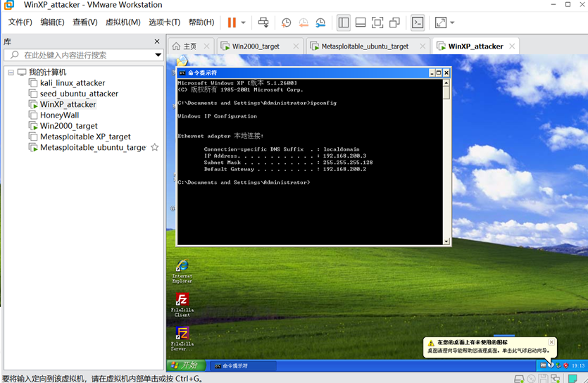Open the library search filter dropdown
The height and width of the screenshot is (383, 588).
pos(158,55)
